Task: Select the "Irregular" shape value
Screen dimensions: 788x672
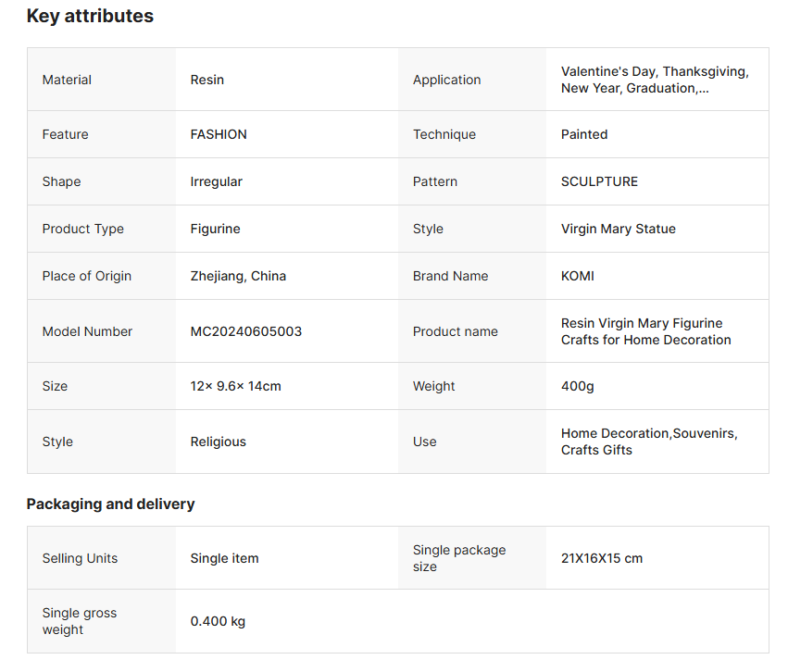Action: point(217,181)
